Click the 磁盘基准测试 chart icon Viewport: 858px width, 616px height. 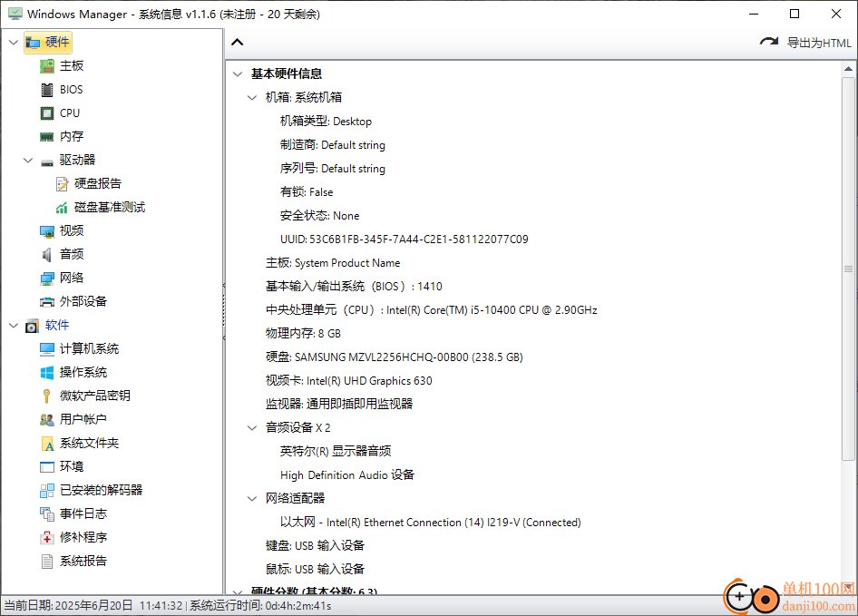[62, 208]
